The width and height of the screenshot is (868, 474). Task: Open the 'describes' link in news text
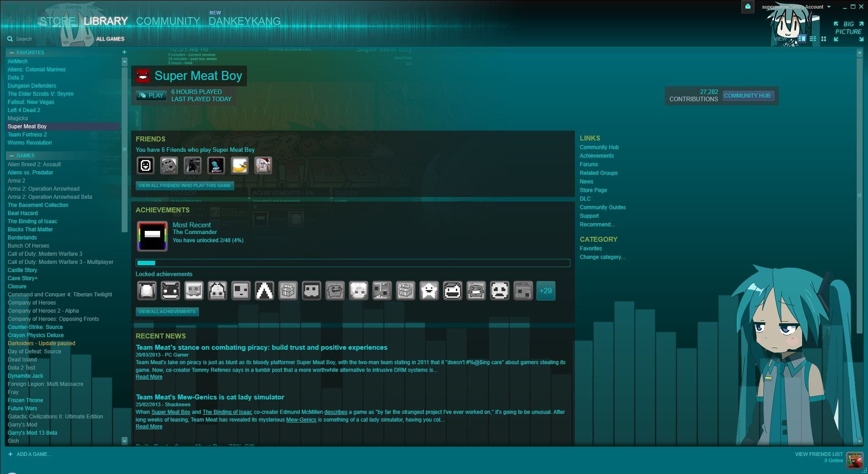(x=336, y=412)
